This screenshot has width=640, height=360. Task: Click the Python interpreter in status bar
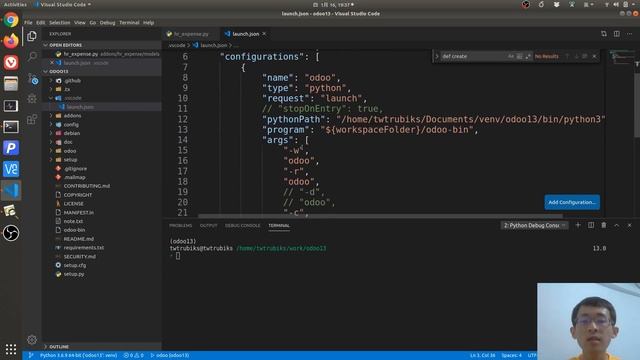click(78, 356)
